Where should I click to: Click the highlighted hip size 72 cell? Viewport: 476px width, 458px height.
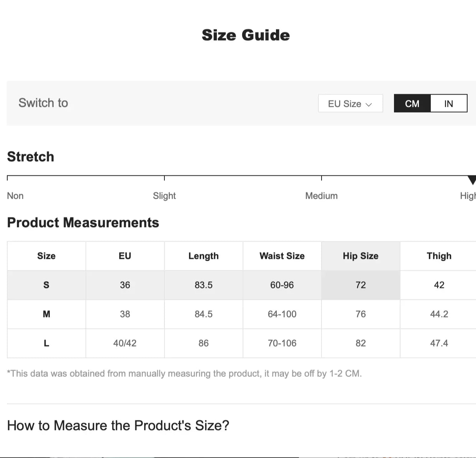click(360, 285)
